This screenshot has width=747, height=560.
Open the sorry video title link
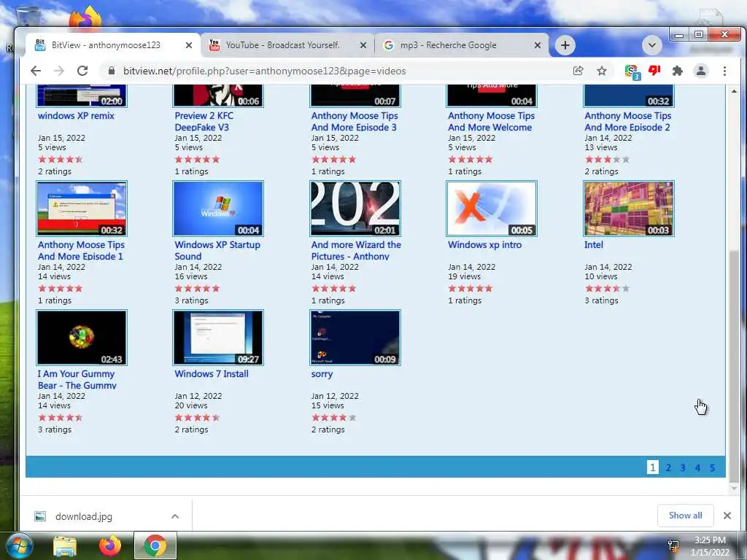[322, 374]
